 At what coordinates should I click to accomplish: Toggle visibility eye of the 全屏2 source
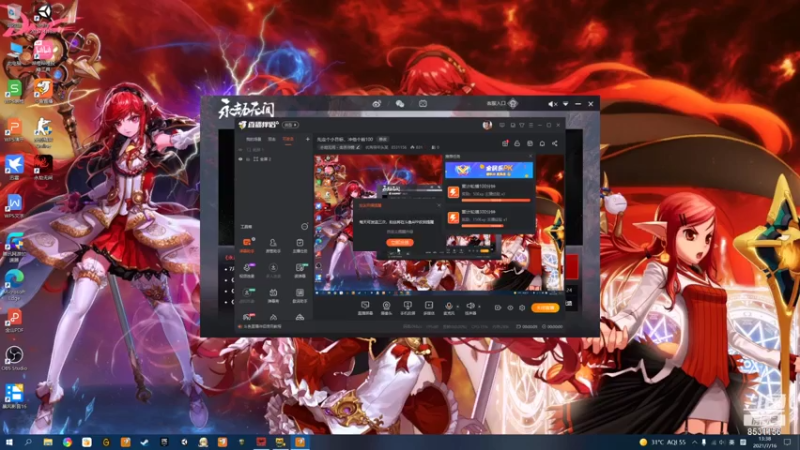click(241, 159)
